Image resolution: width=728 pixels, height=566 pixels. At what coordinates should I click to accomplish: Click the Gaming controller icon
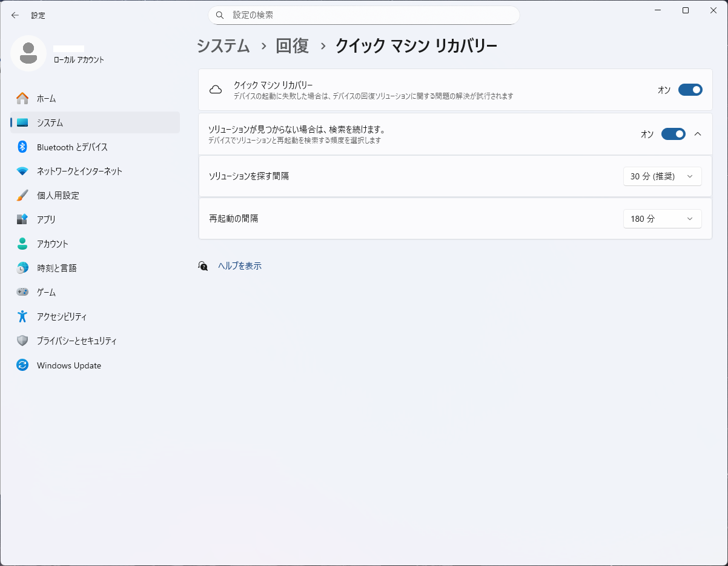coord(22,292)
